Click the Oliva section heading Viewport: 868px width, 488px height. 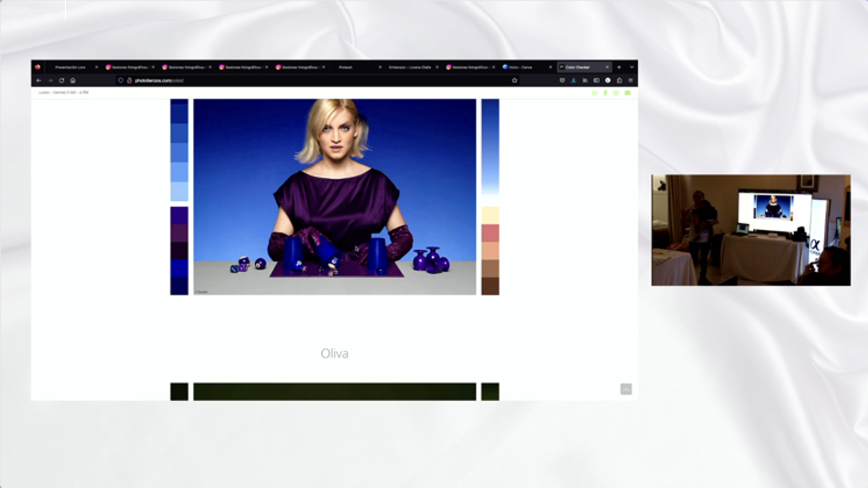pos(335,354)
